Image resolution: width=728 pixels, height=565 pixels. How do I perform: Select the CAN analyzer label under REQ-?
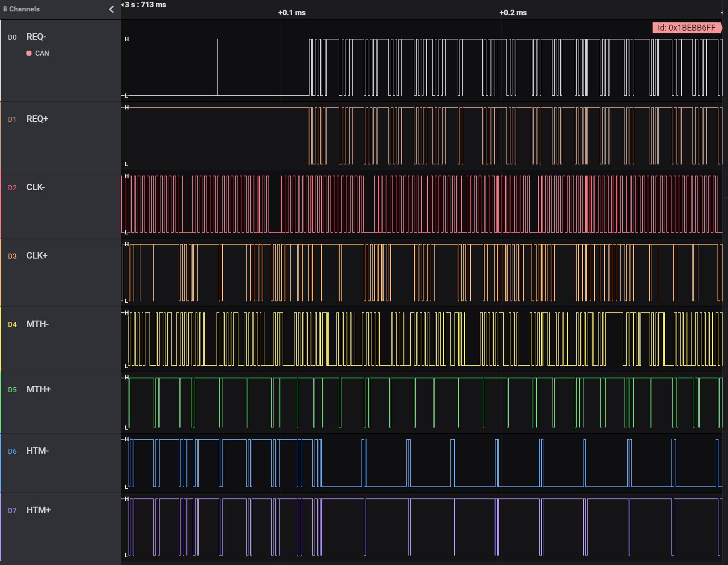42,53
